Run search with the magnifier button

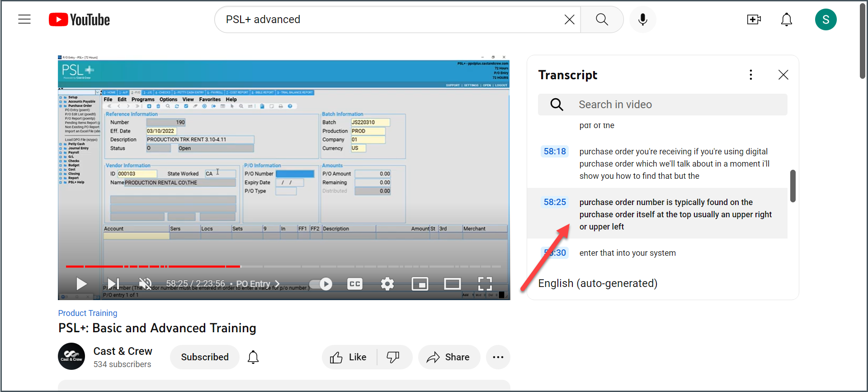click(x=602, y=19)
